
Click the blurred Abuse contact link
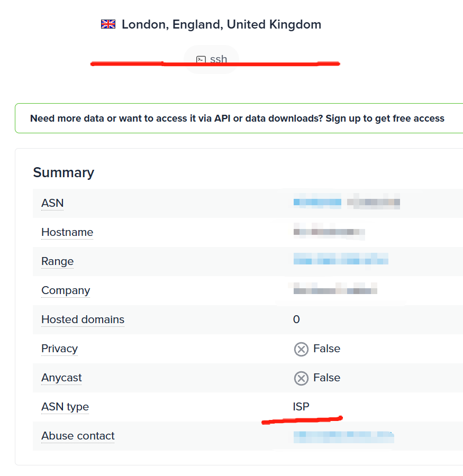(343, 437)
